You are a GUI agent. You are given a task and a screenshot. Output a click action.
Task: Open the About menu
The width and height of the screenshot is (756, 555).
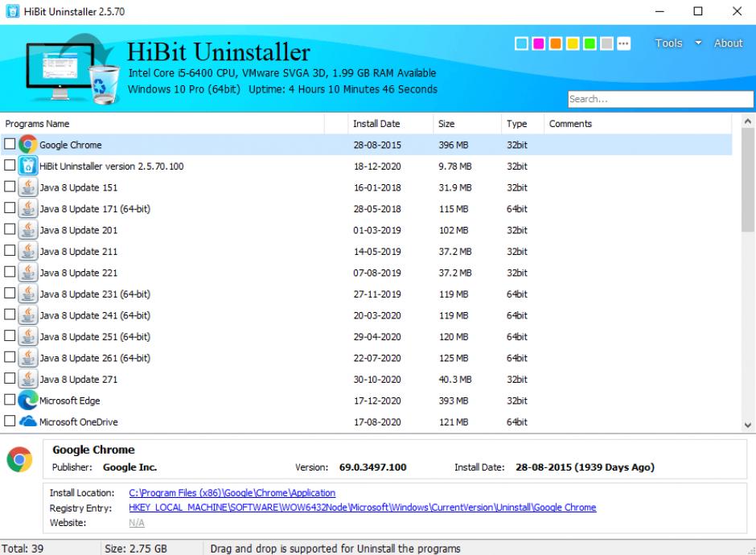click(x=728, y=43)
